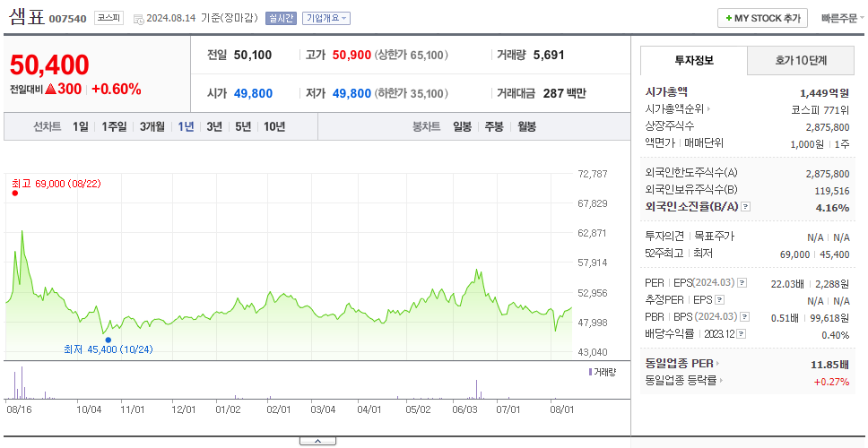
Task: Click the 22.03배 PER value
Action: click(x=787, y=284)
